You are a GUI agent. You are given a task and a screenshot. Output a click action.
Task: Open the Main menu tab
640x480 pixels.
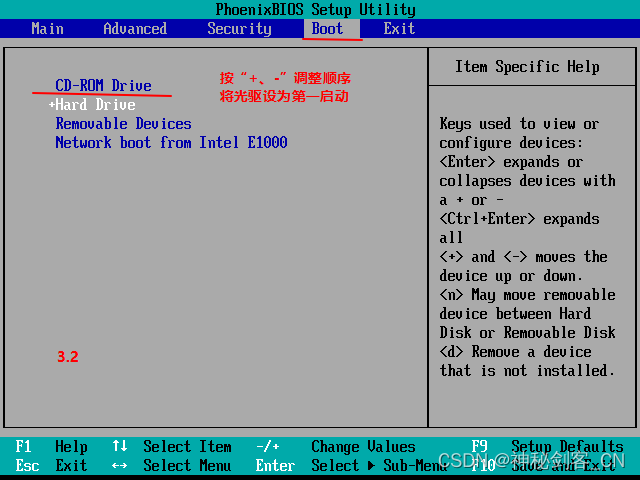point(47,29)
